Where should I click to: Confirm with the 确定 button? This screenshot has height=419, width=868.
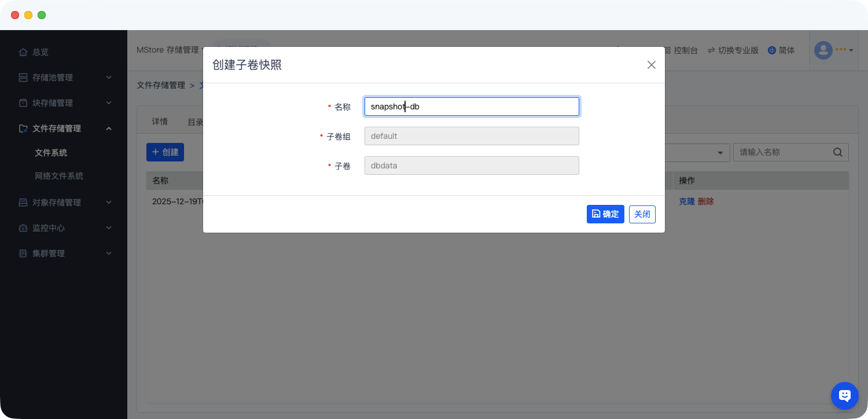tap(605, 214)
